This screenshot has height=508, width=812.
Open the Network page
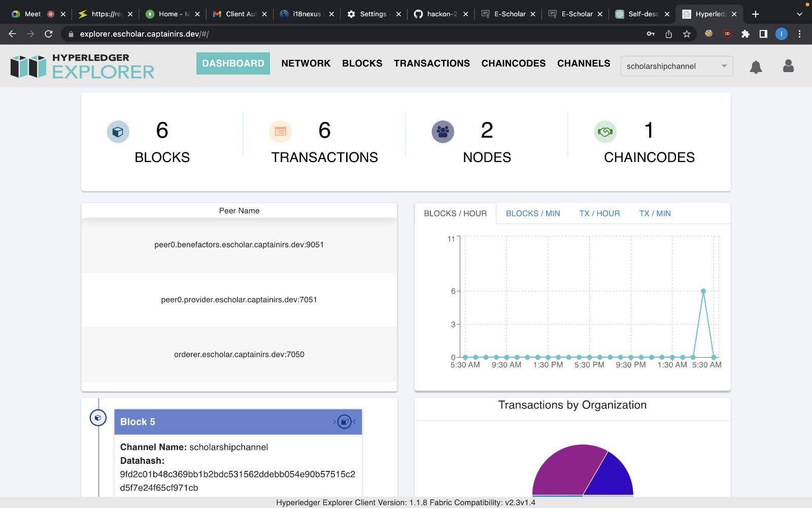(x=306, y=63)
